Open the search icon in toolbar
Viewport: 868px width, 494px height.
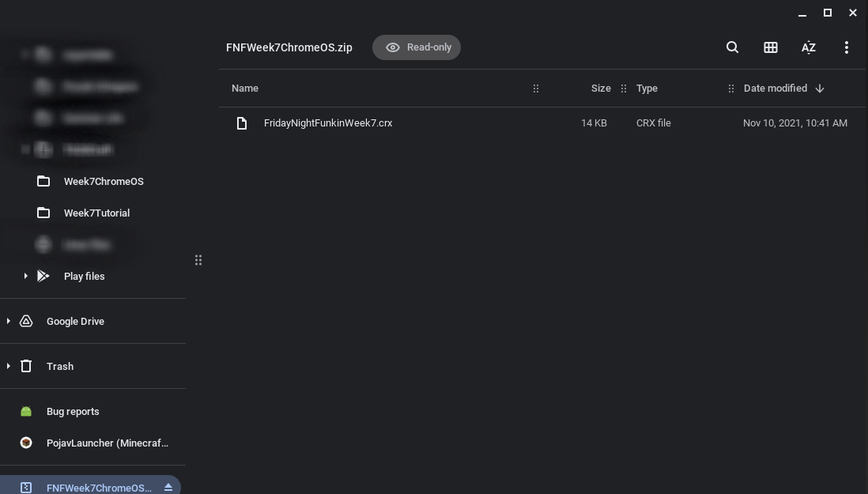[x=732, y=47]
